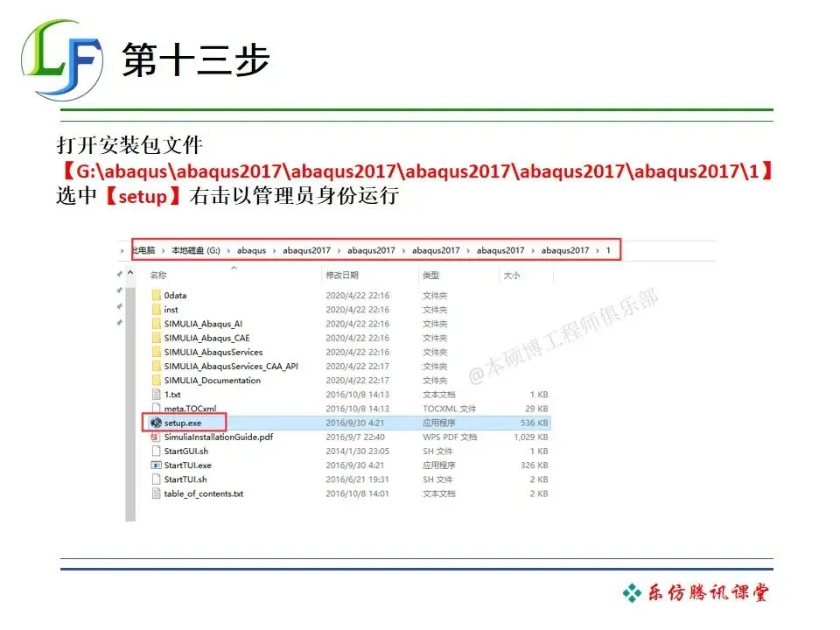Select the SIMULIA_Abaqus_CAE folder name
The width and height of the screenshot is (840, 630).
(x=206, y=338)
